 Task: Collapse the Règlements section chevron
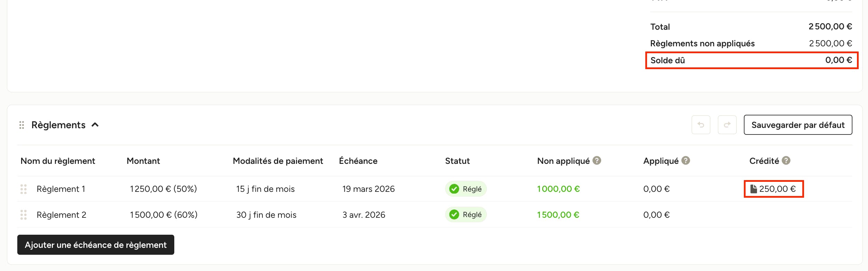[95, 125]
